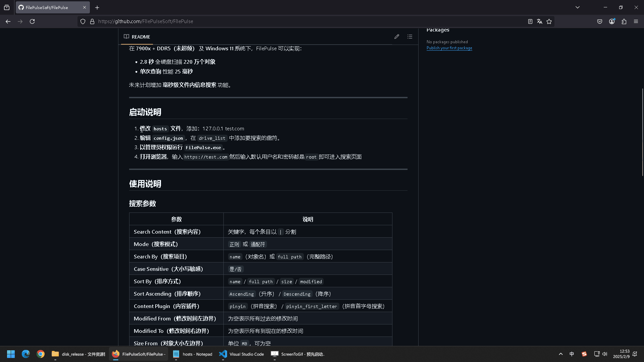Click the translate page icon

click(x=539, y=21)
